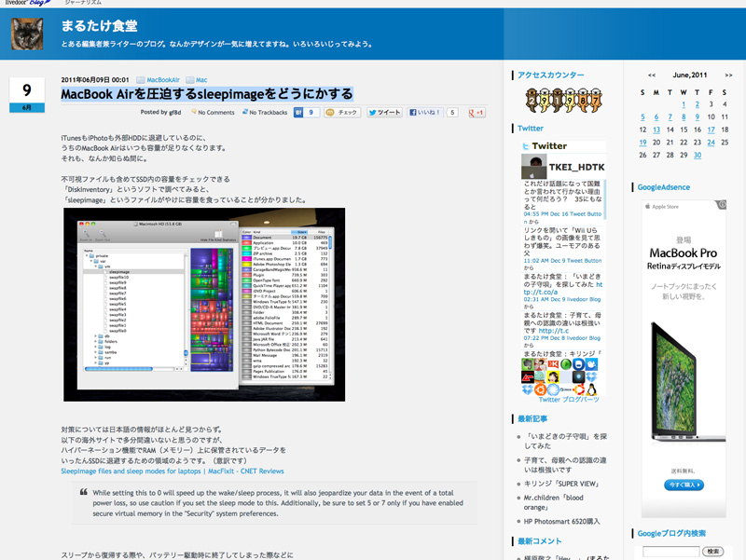The width and height of the screenshot is (746, 560).
Task: Click the チェック button under post title
Action: coord(342,112)
